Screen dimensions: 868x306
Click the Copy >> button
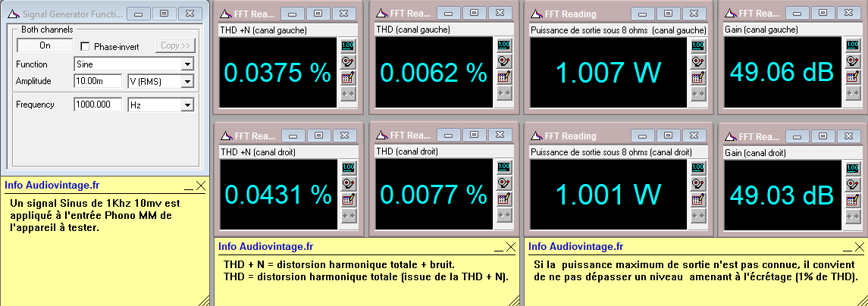[175, 45]
